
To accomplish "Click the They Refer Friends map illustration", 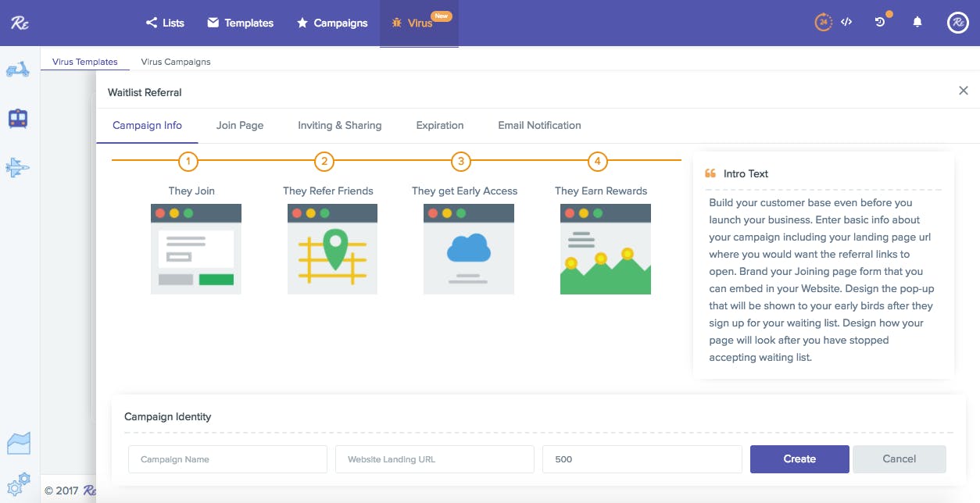I will (333, 249).
